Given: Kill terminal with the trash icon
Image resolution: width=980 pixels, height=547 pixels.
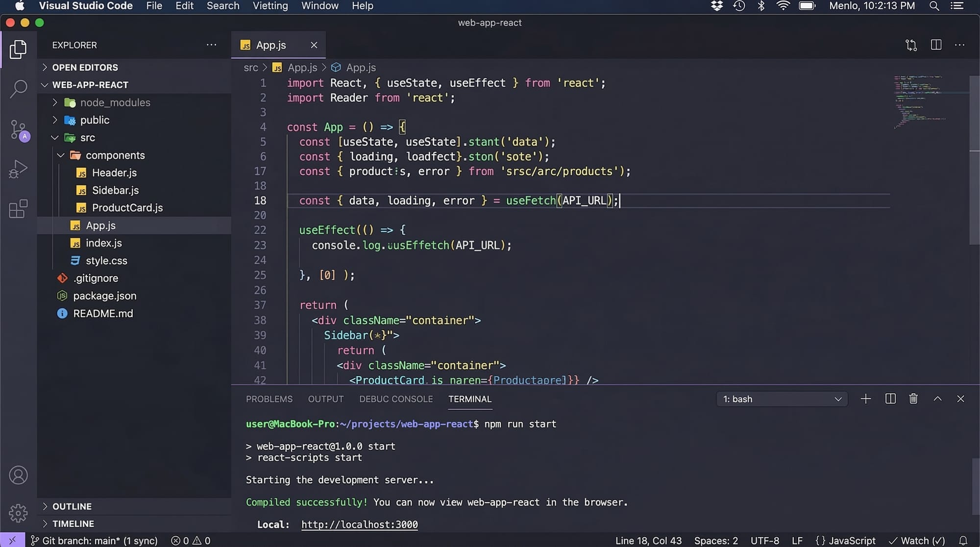Looking at the screenshot, I should 913,399.
